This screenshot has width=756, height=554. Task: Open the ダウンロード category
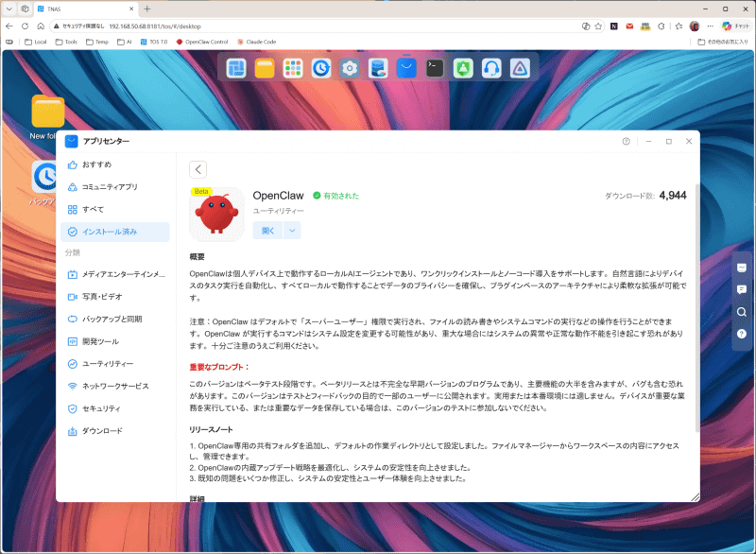click(115, 430)
